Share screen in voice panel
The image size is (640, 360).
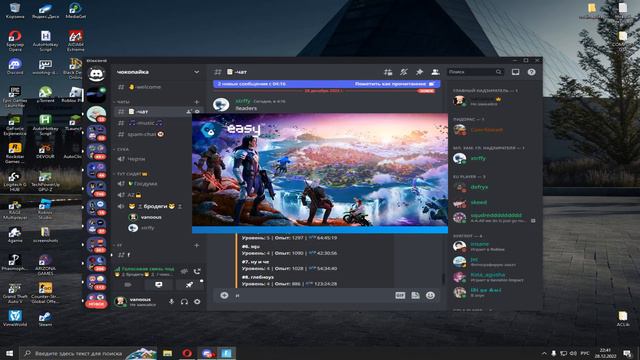[159, 284]
